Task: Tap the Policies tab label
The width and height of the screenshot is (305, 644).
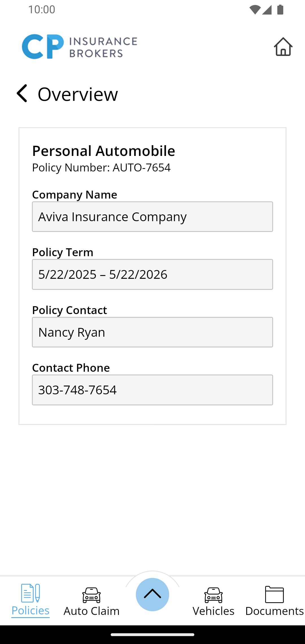Action: pyautogui.click(x=30, y=611)
